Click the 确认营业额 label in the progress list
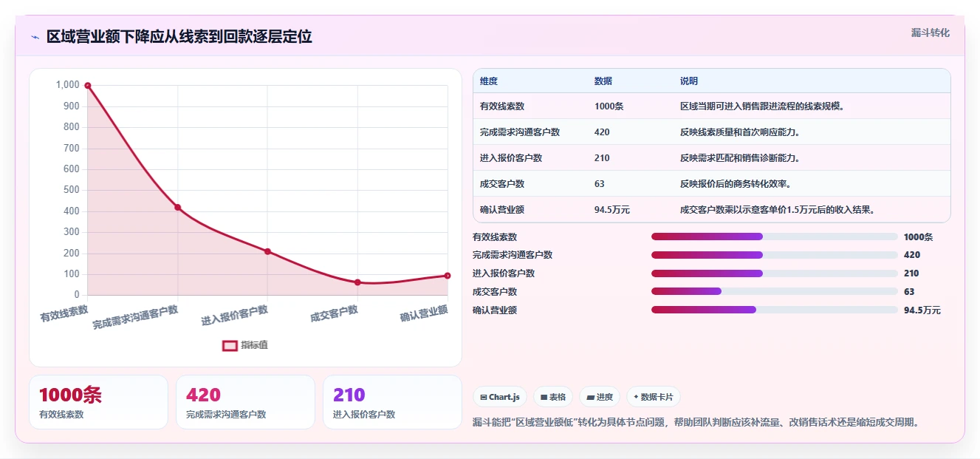980x459 pixels. [x=495, y=310]
